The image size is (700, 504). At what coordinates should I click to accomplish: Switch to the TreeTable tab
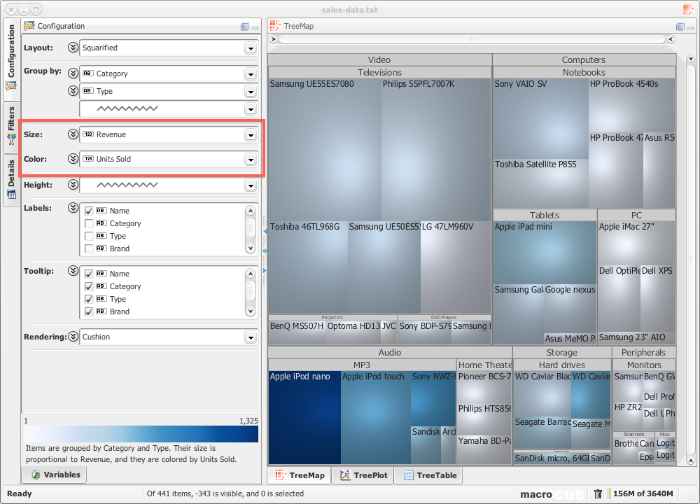point(428,476)
